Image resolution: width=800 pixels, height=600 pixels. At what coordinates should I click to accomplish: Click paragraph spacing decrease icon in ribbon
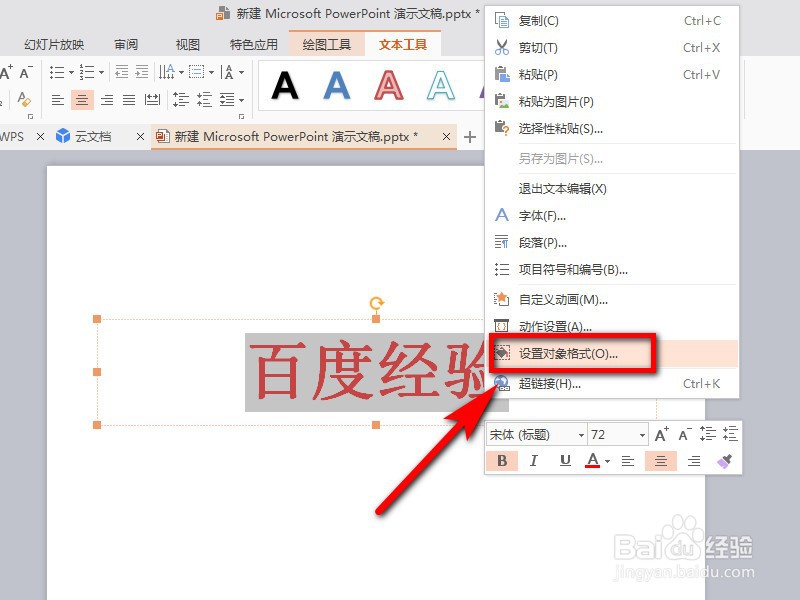pos(204,99)
